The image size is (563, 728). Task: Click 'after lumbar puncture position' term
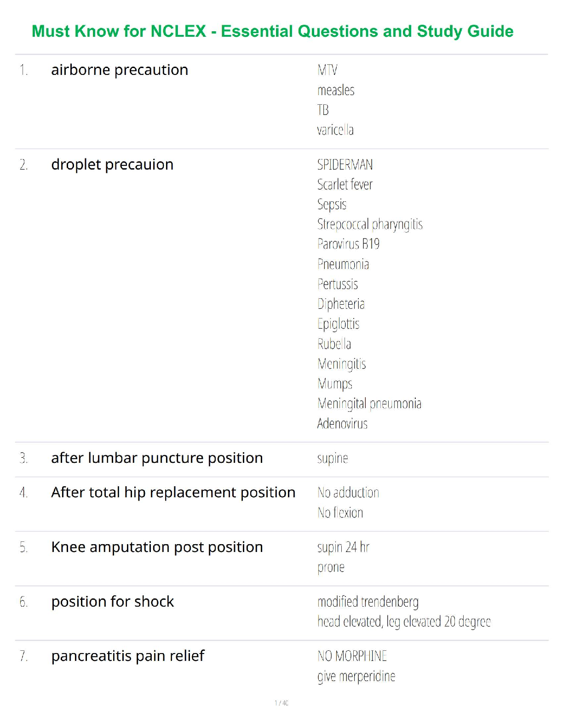(157, 458)
